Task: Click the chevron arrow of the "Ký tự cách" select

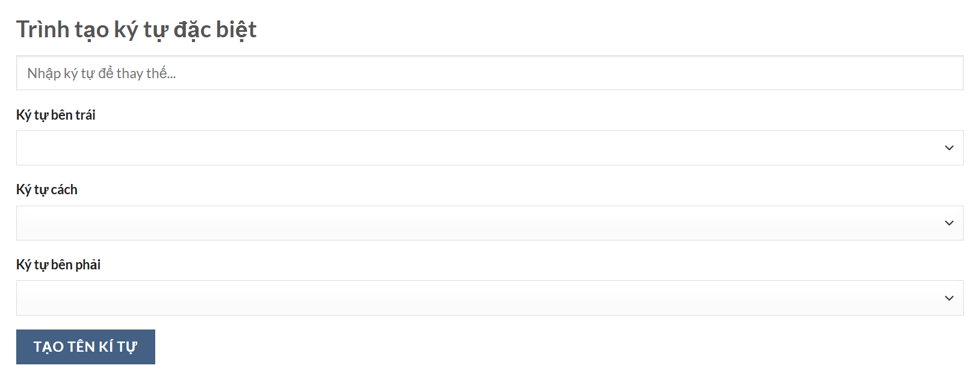Action: pos(949,223)
